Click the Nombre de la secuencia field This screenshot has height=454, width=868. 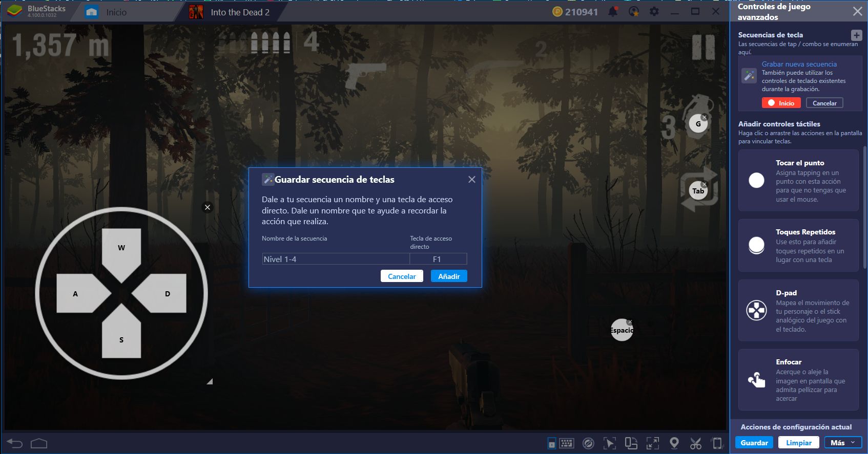point(336,259)
